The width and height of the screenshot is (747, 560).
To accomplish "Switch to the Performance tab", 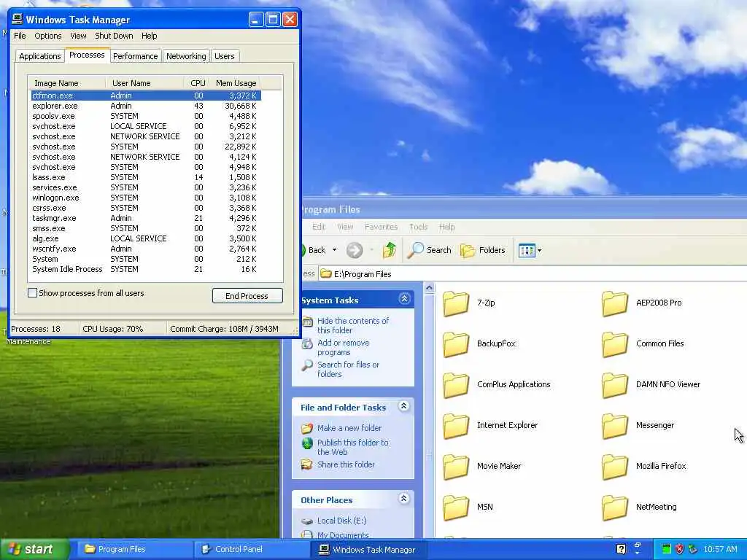I will point(135,56).
